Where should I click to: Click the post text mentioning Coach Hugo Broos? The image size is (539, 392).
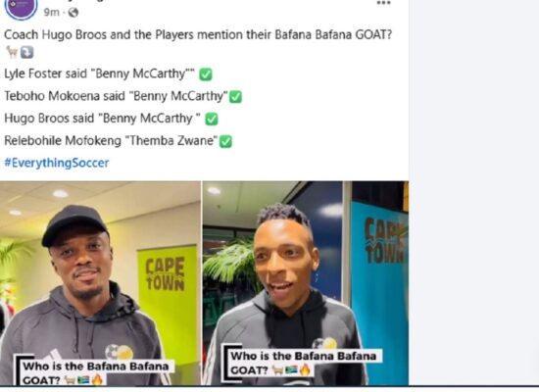tap(198, 34)
